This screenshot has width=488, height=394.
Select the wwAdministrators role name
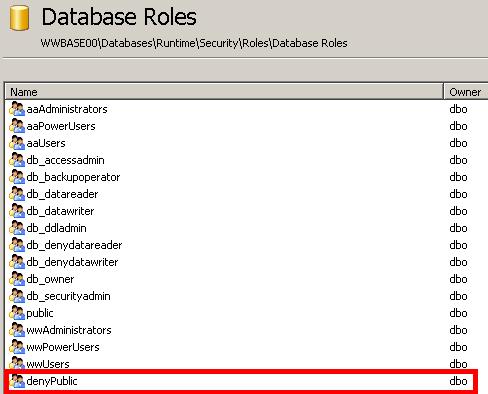[x=69, y=330]
